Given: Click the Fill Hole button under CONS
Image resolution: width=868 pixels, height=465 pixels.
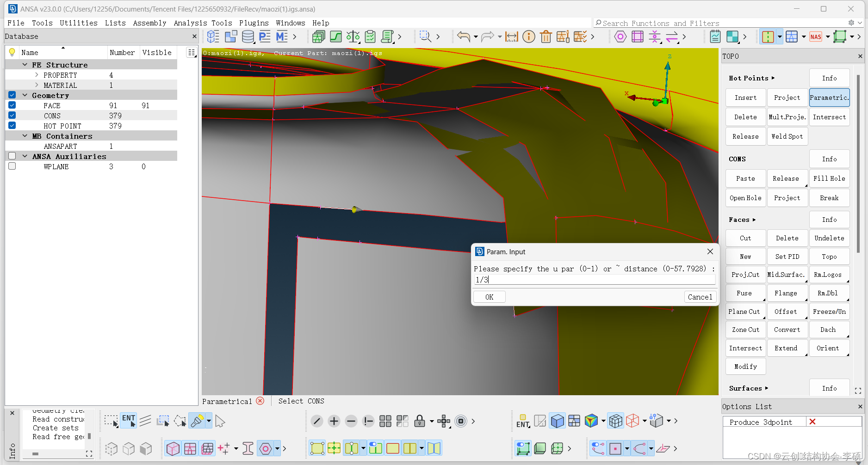Looking at the screenshot, I should click(x=829, y=178).
